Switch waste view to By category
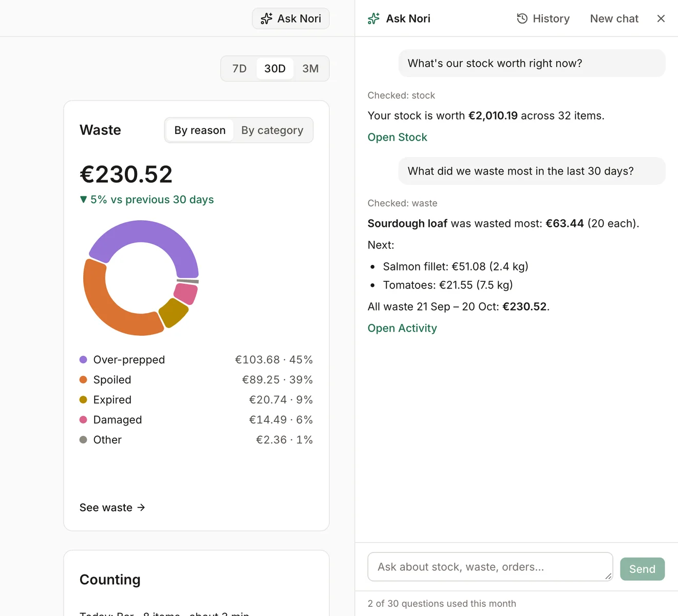Screen dimensions: 678x616 [x=272, y=130]
